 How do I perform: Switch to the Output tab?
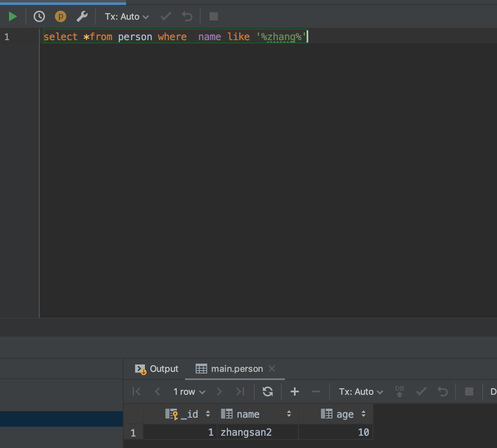pos(157,369)
